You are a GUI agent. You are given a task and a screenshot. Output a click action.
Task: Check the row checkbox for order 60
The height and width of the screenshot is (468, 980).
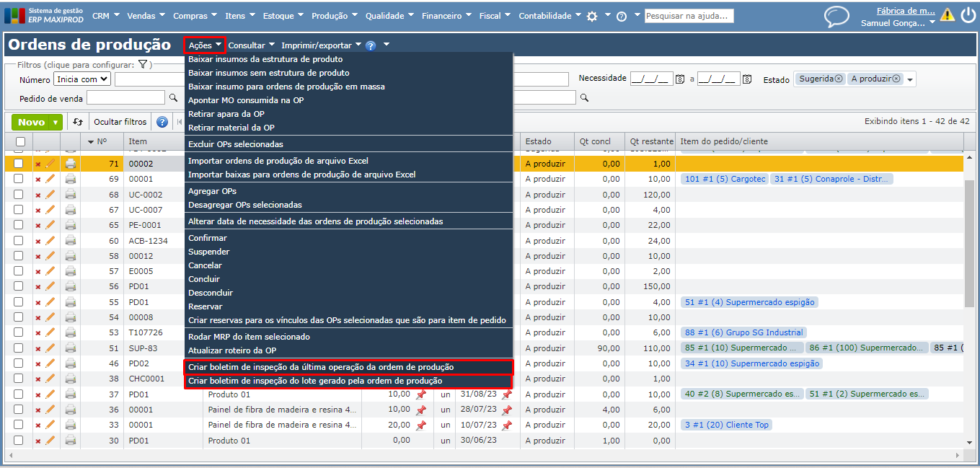(x=19, y=241)
